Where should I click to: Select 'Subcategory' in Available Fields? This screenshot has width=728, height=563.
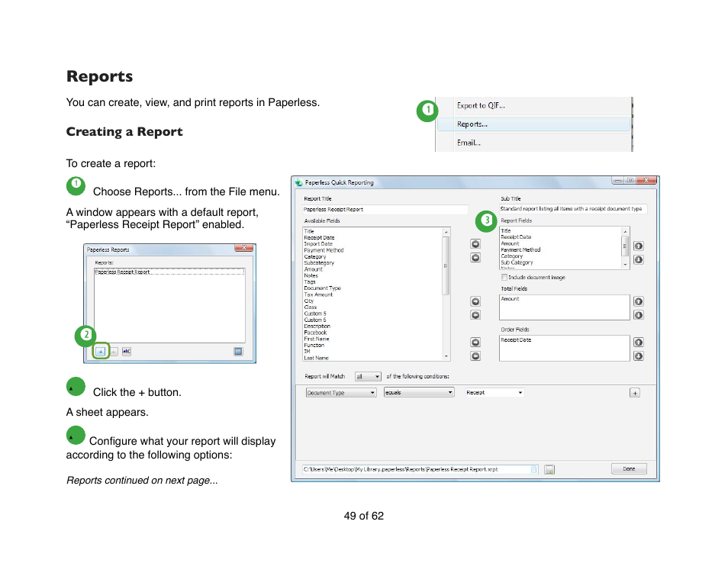click(x=319, y=263)
